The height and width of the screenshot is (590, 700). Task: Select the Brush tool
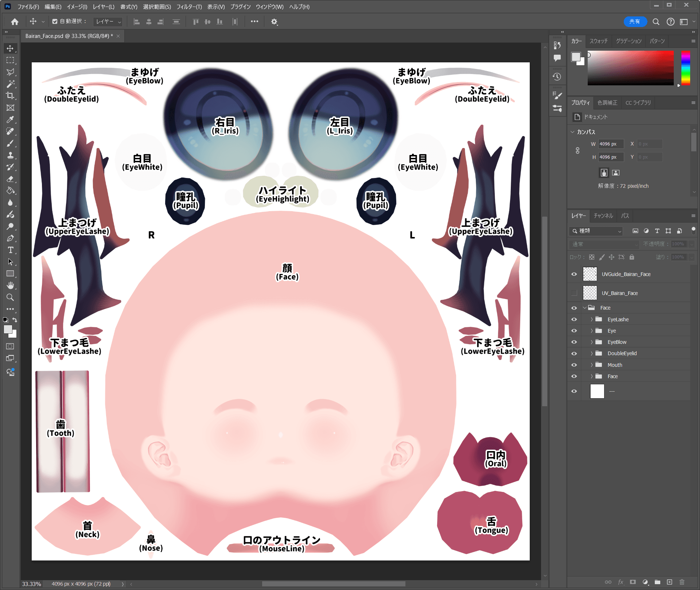10,143
